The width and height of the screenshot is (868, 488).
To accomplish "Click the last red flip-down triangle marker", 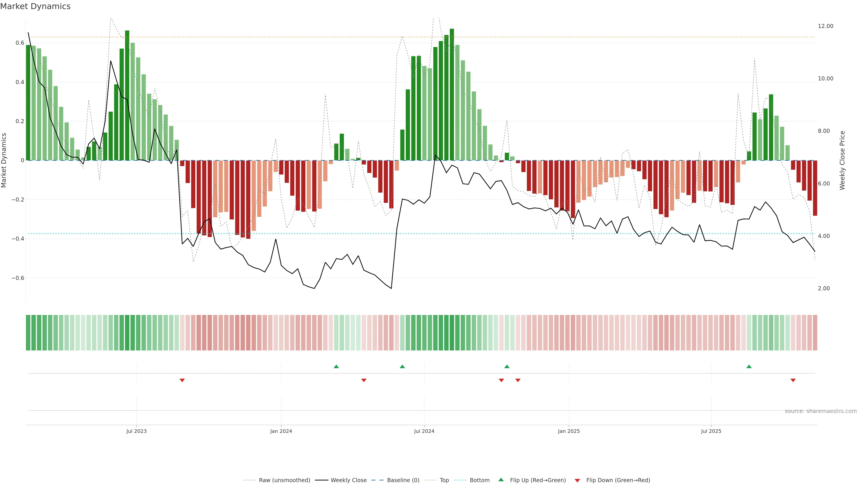I will coord(793,380).
